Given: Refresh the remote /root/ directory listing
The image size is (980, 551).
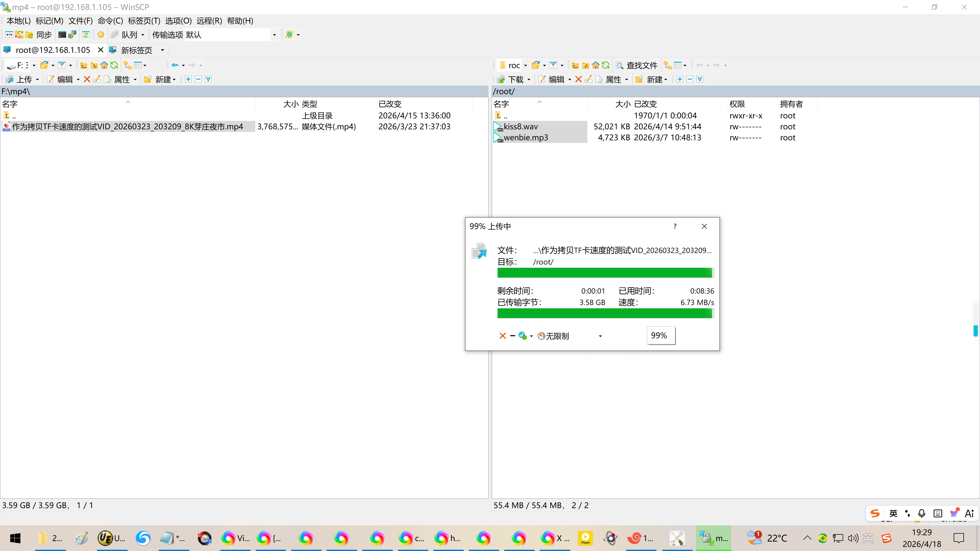Looking at the screenshot, I should coord(606,65).
